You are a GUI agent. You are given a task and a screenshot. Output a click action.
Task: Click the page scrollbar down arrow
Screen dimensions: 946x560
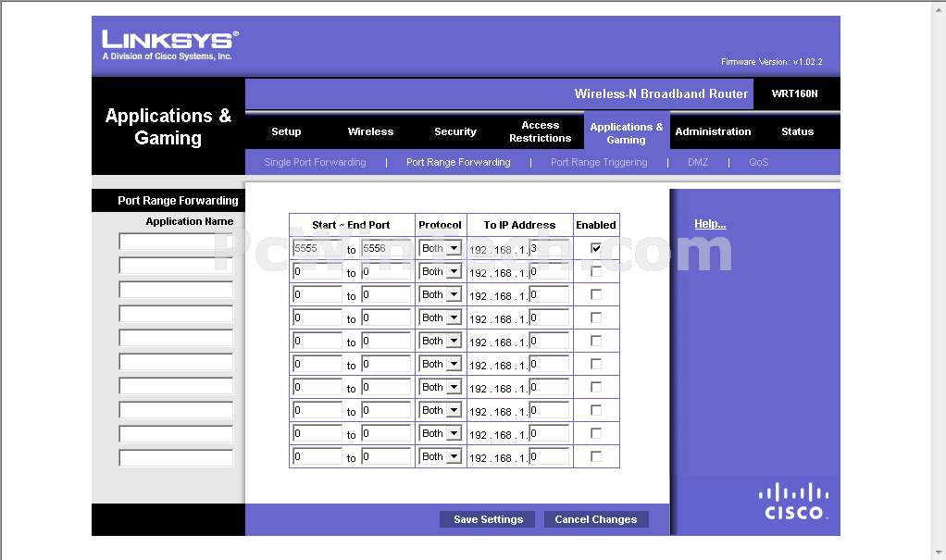pyautogui.click(x=939, y=553)
